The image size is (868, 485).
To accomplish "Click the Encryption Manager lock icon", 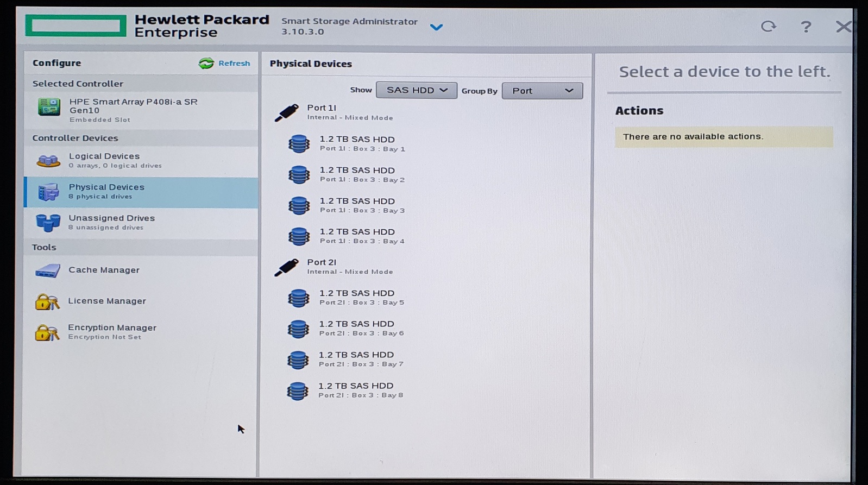I will (47, 332).
